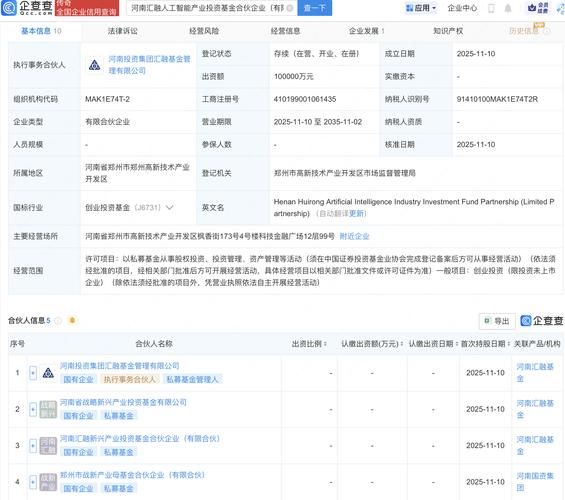Open partner 河南省战略新兴产业投资基金有限公司
This screenshot has height=500, width=565.
(123, 402)
